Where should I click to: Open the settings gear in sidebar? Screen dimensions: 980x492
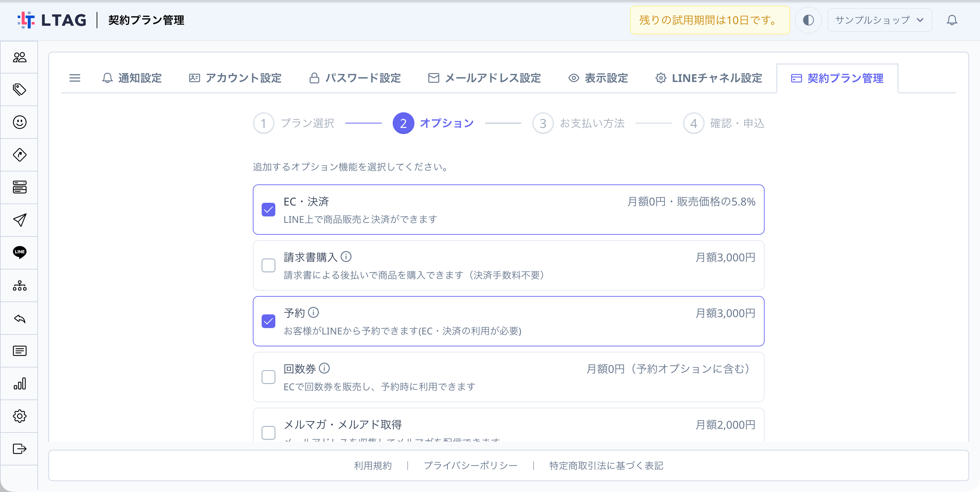pyautogui.click(x=19, y=416)
